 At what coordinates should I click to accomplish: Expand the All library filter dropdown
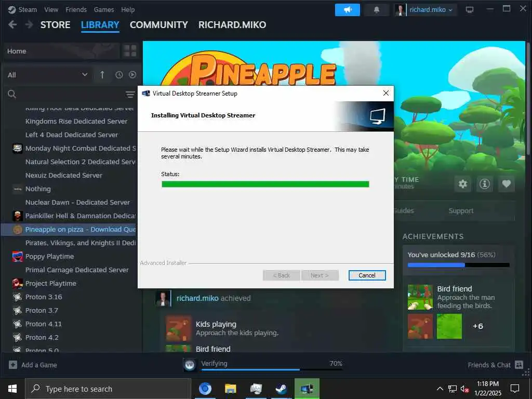pos(47,75)
